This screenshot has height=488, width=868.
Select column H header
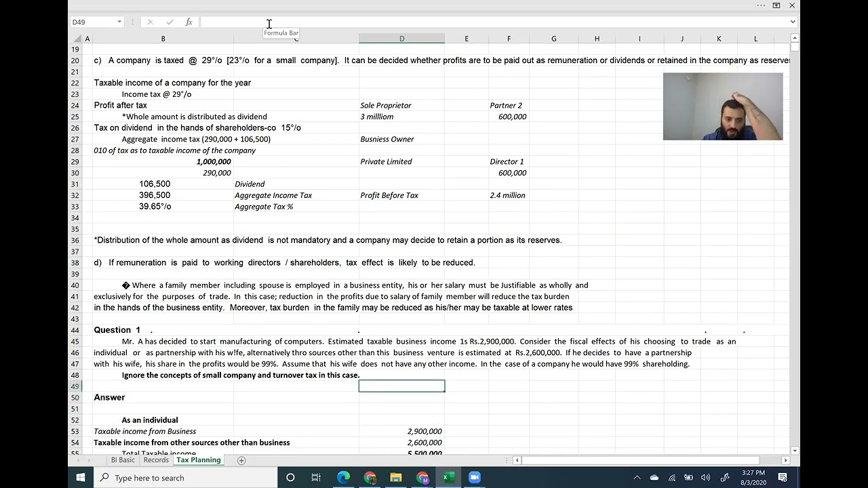click(597, 39)
